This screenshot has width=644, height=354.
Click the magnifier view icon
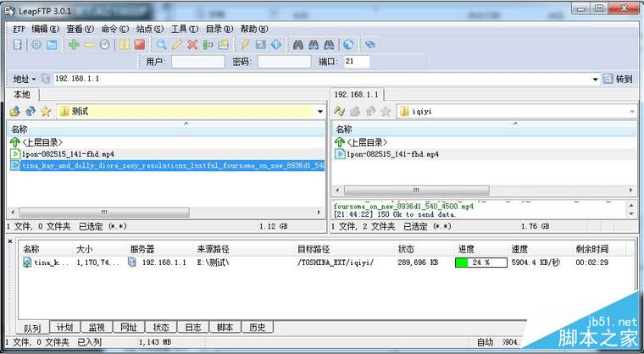[161, 45]
